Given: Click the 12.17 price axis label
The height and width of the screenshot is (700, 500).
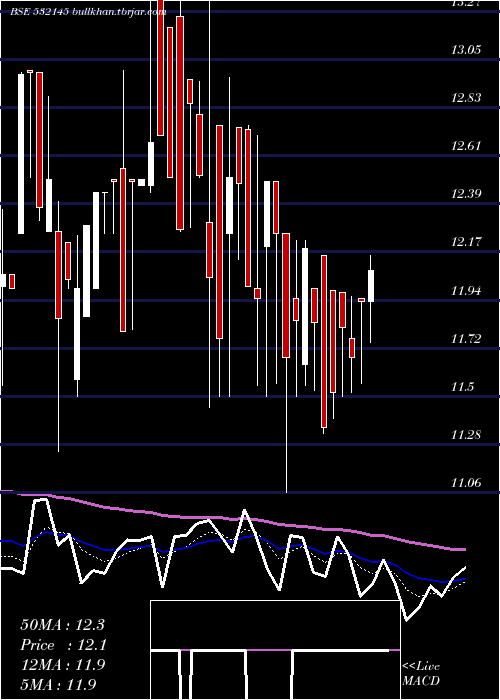Looking at the screenshot, I should [466, 242].
